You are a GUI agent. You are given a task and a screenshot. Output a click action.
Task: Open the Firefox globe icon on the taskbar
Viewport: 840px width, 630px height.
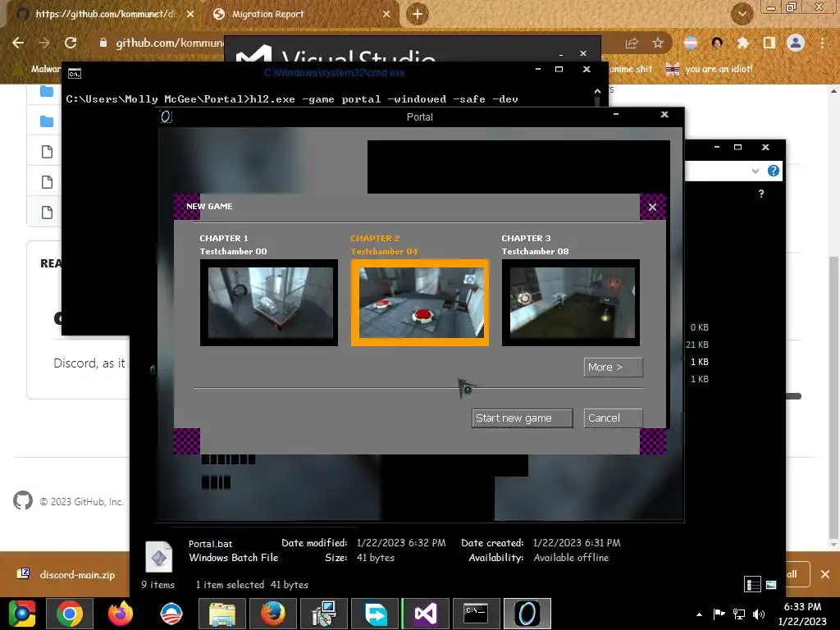[272, 614]
